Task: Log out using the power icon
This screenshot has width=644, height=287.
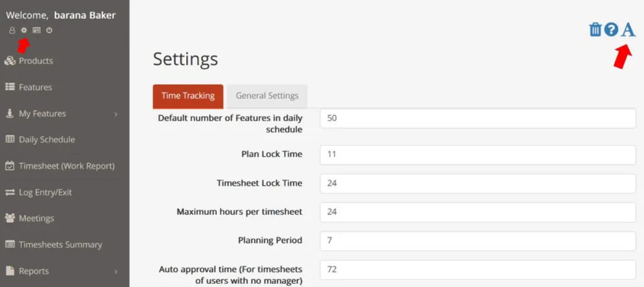Action: [49, 30]
